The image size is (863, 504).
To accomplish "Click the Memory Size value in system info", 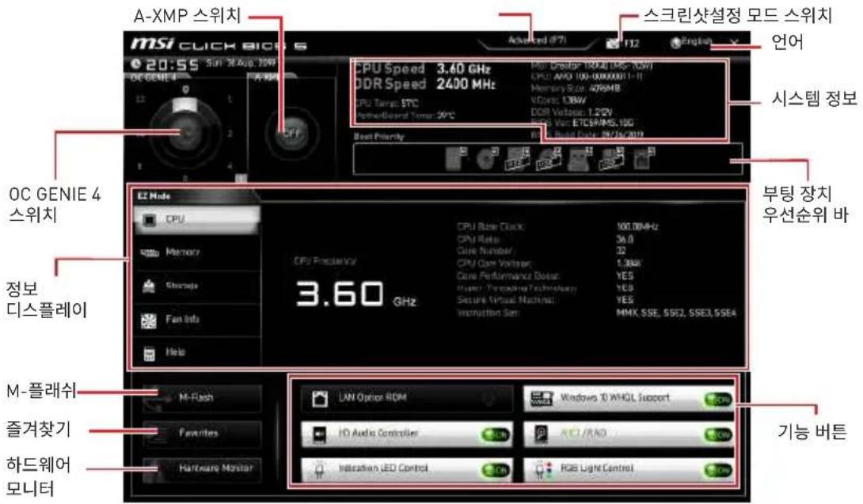I will [606, 88].
